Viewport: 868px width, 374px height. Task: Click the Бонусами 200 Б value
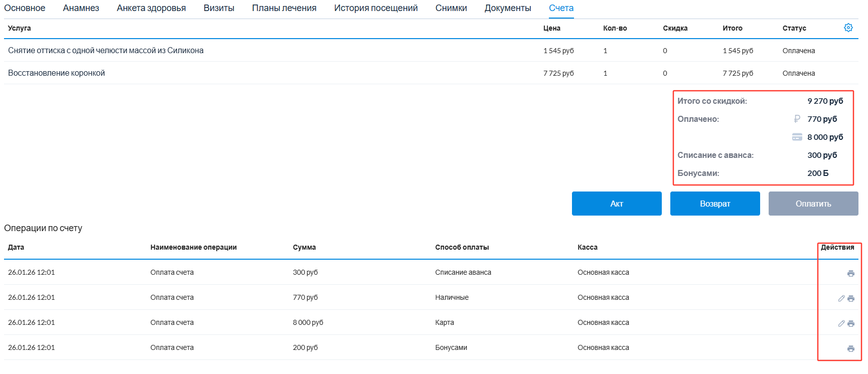(x=818, y=173)
